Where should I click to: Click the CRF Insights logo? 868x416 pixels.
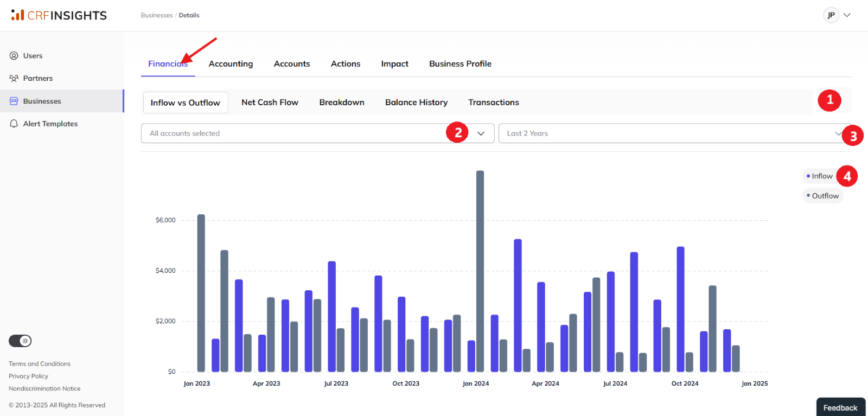point(59,15)
